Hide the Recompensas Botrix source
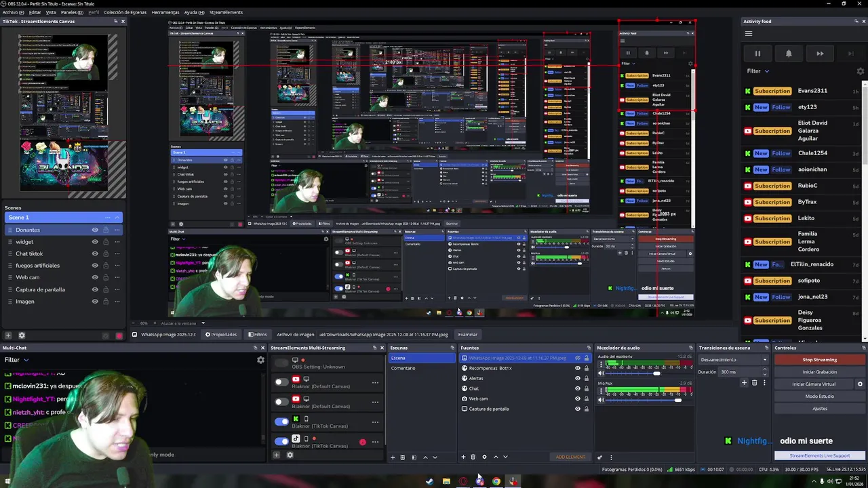 578,368
